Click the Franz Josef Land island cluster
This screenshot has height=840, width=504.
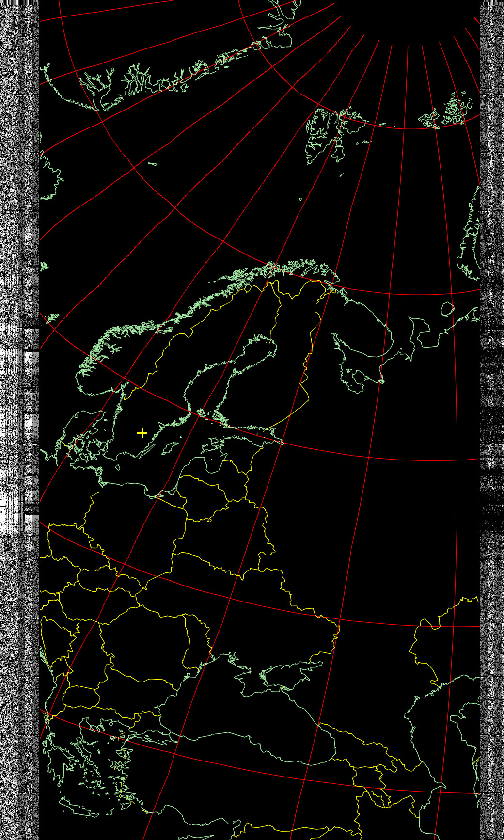pos(448,112)
